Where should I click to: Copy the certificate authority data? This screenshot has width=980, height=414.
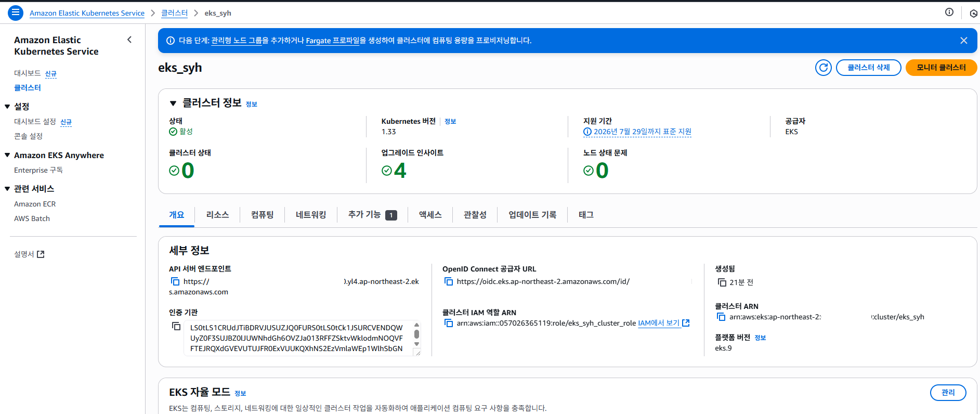coord(176,326)
